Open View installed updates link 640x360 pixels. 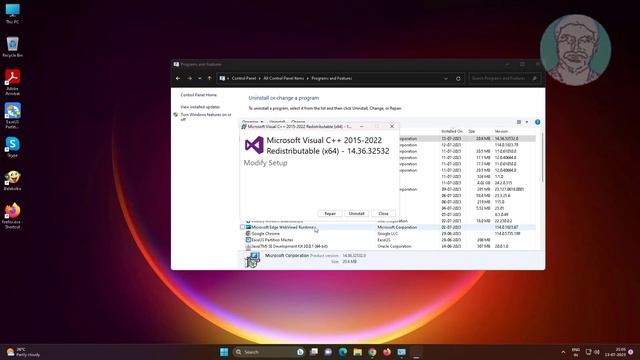coord(200,107)
